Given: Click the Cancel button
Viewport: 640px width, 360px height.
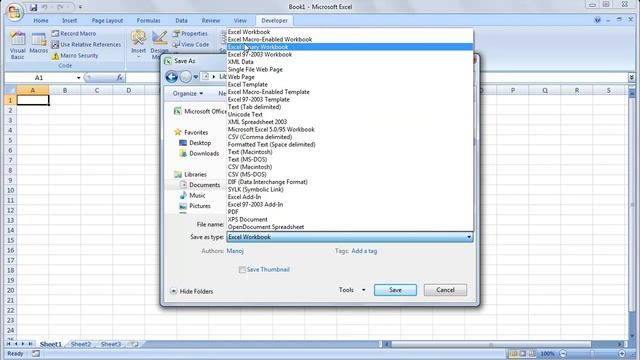Looking at the screenshot, I should coord(445,290).
